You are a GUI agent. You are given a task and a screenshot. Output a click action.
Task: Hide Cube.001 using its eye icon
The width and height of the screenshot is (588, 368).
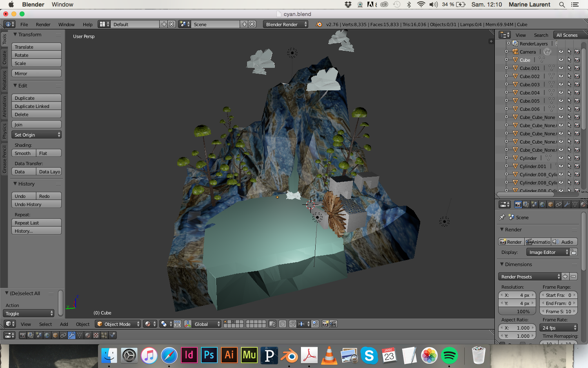coord(561,68)
